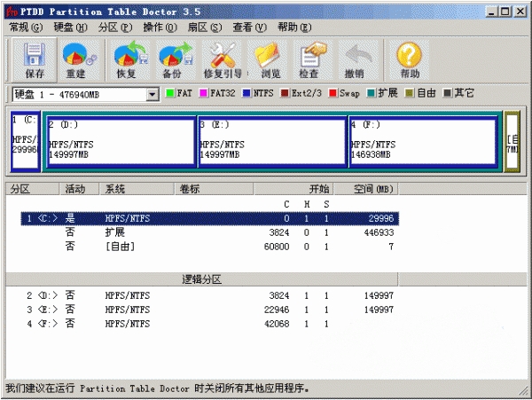Click the 29996 size value in C: row
This screenshot has height=400, width=532.
[x=381, y=218]
